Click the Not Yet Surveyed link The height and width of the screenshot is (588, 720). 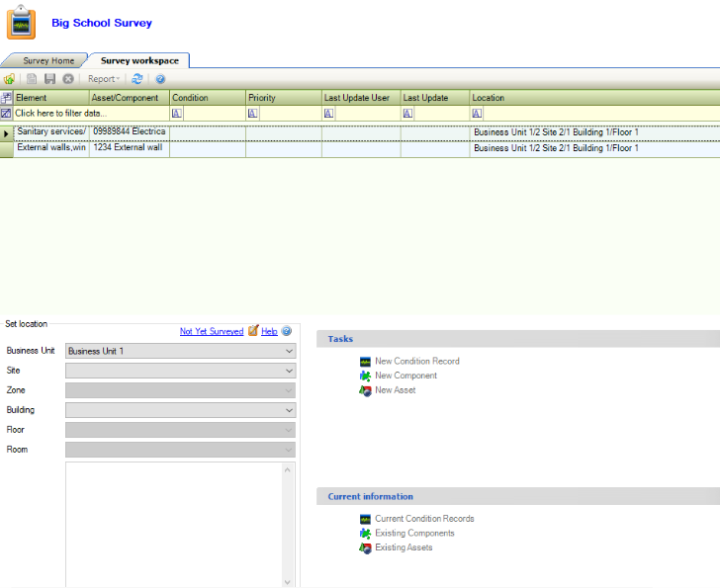(x=211, y=332)
